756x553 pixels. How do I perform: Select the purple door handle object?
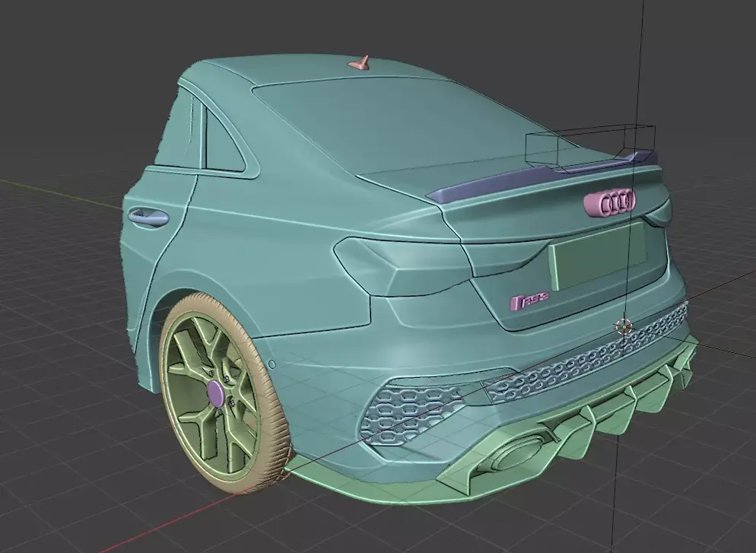point(148,217)
